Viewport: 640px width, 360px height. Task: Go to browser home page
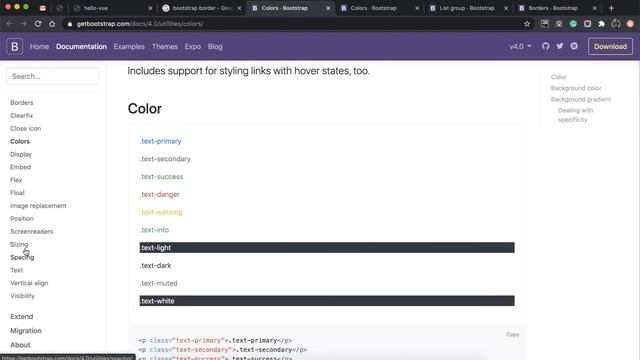52,24
